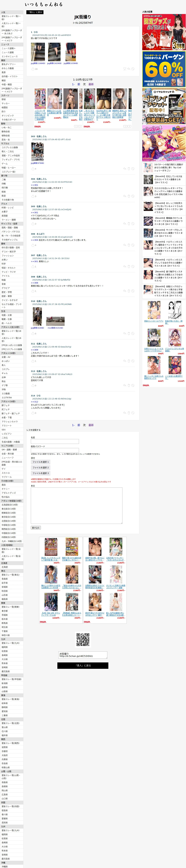This screenshot has width=186, height=868.
Task: Thumbs-up post 307
Action: (x=33, y=266)
